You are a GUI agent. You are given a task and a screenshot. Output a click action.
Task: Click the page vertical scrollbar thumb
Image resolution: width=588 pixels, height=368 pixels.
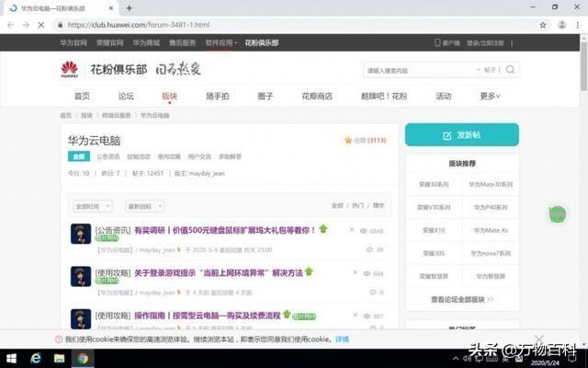584,65
